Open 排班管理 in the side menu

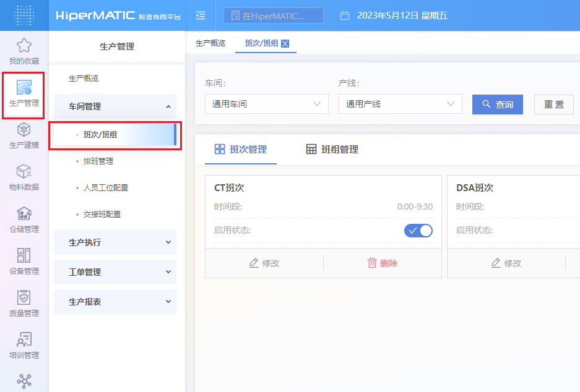point(98,161)
